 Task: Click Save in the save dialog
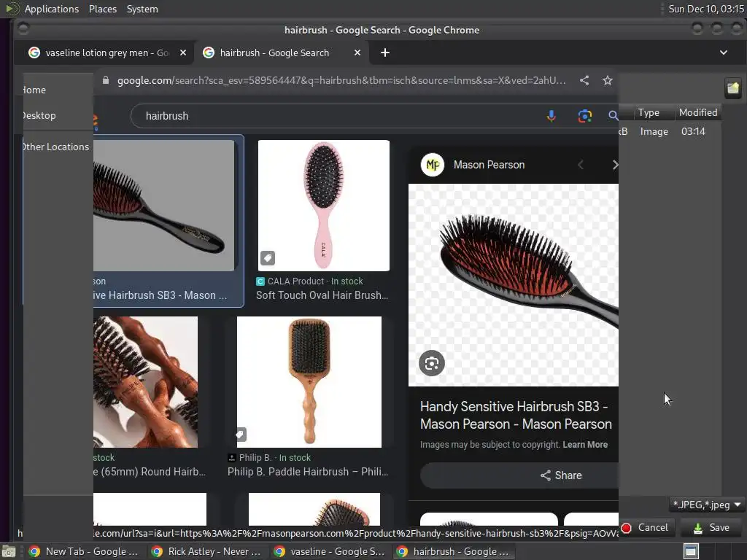tap(712, 528)
